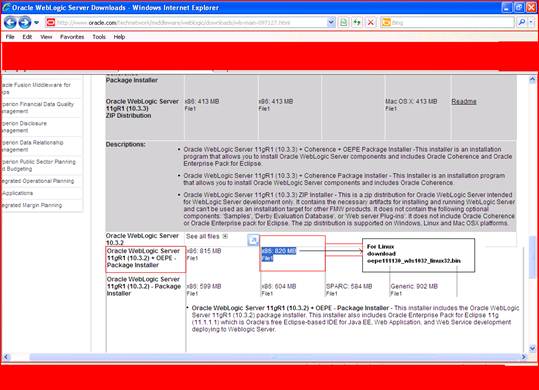
Task: Click Oracle WebLogic Server 11gR1 (10.3.3) ZIP Distribution text
Action: (142, 109)
